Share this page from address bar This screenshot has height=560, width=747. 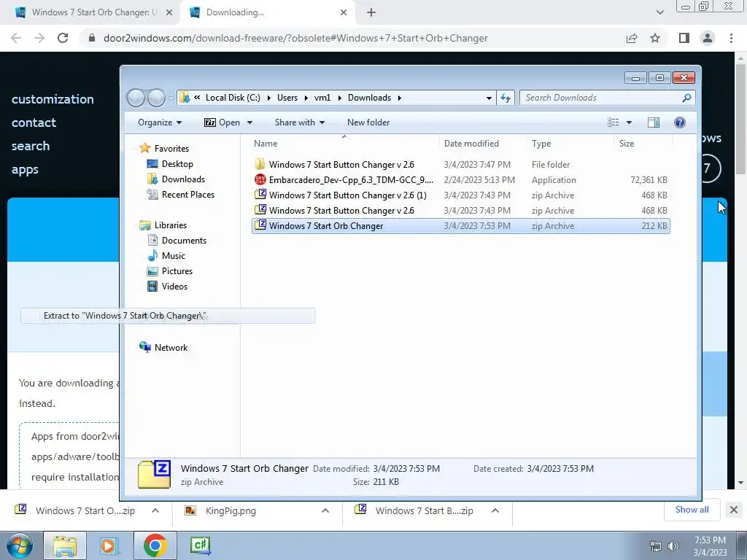point(632,38)
